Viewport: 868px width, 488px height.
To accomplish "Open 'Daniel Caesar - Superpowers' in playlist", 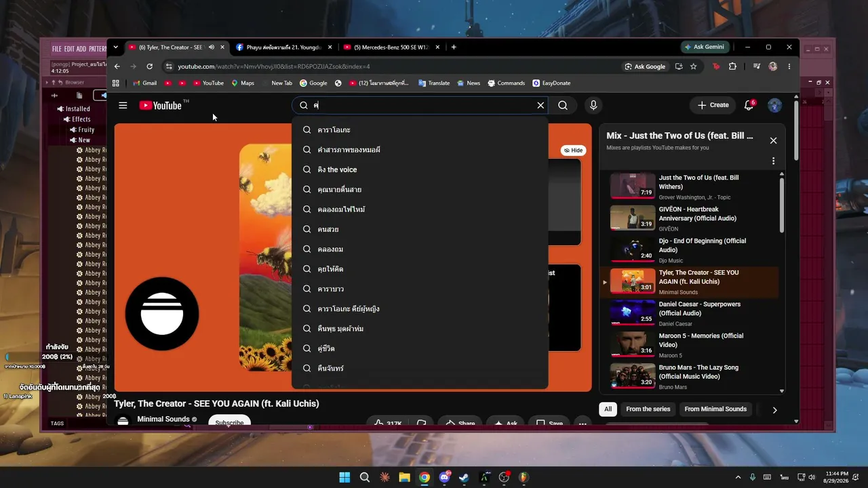I will point(690,313).
